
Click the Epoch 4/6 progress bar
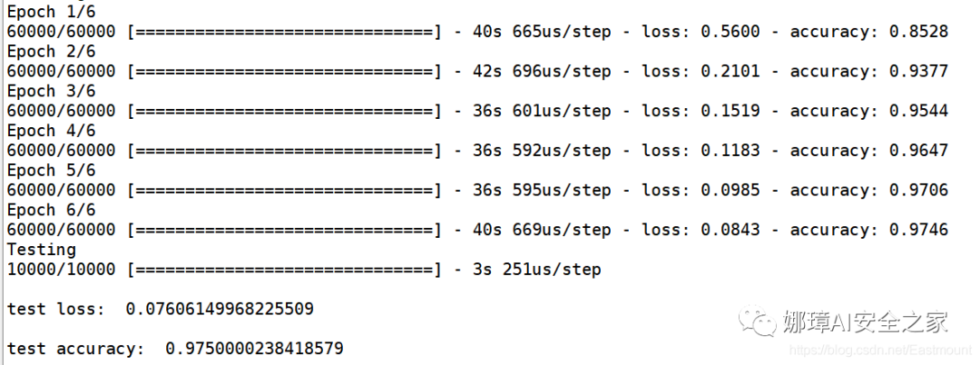285,151
